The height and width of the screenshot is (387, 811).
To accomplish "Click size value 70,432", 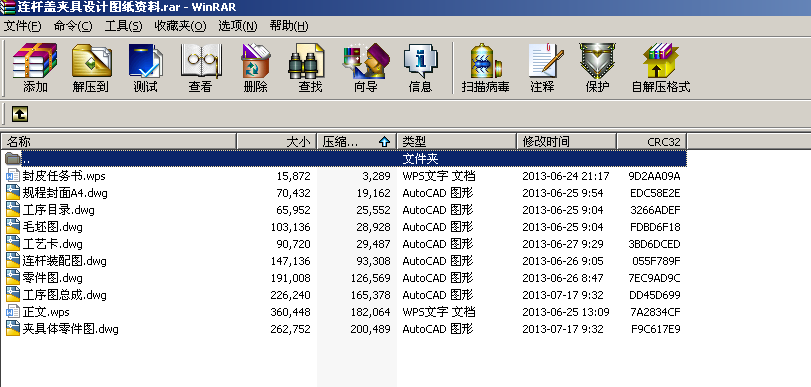I will pyautogui.click(x=293, y=193).
